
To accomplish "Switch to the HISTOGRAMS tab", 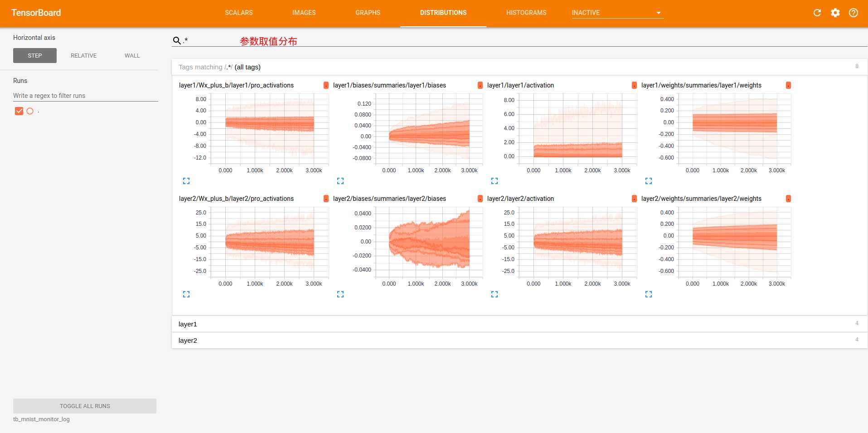I will (526, 13).
